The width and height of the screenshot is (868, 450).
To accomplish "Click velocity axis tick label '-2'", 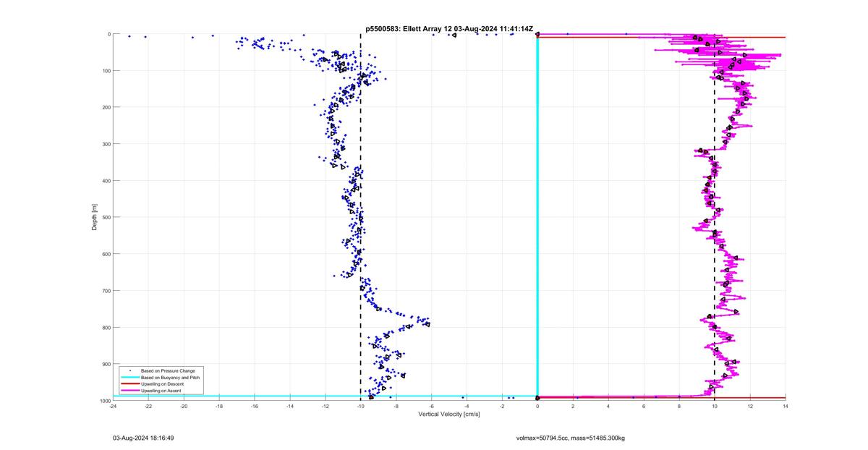I will click(x=502, y=407).
